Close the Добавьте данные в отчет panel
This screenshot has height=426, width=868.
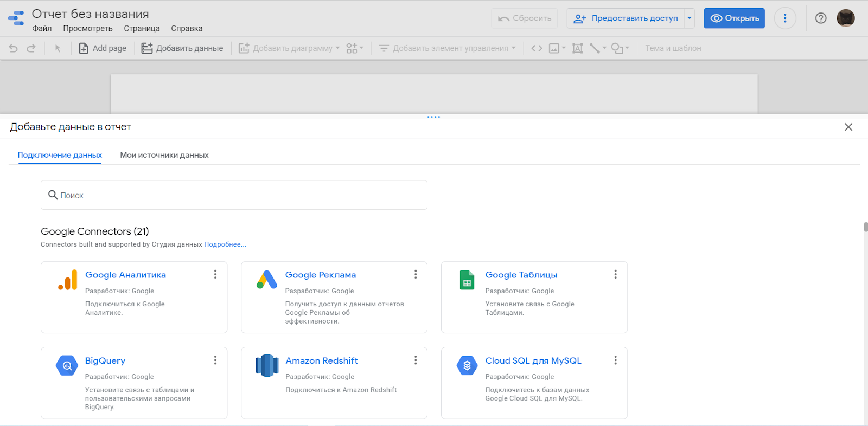(x=848, y=127)
